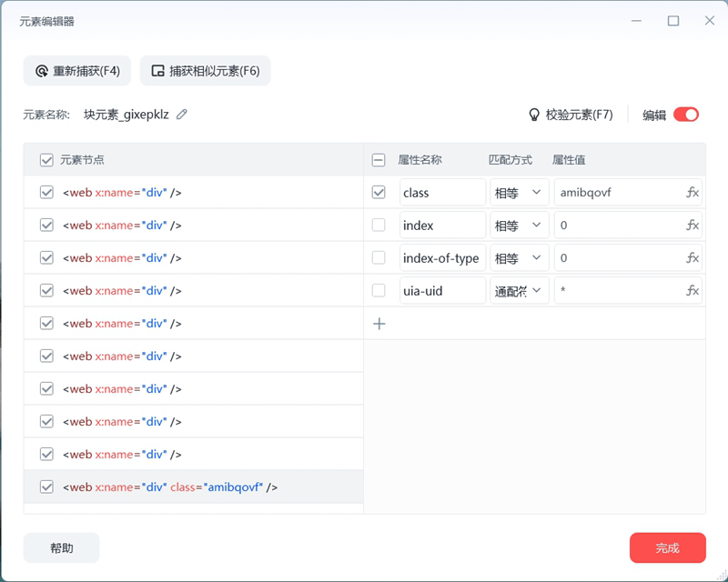Click the class attribute name field
Viewport: 728px width, 582px height.
(442, 192)
